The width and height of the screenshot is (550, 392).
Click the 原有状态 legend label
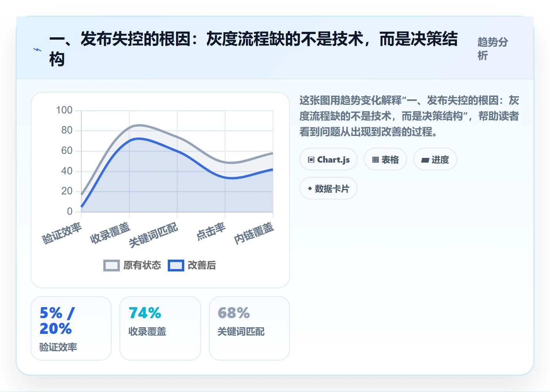coord(142,266)
